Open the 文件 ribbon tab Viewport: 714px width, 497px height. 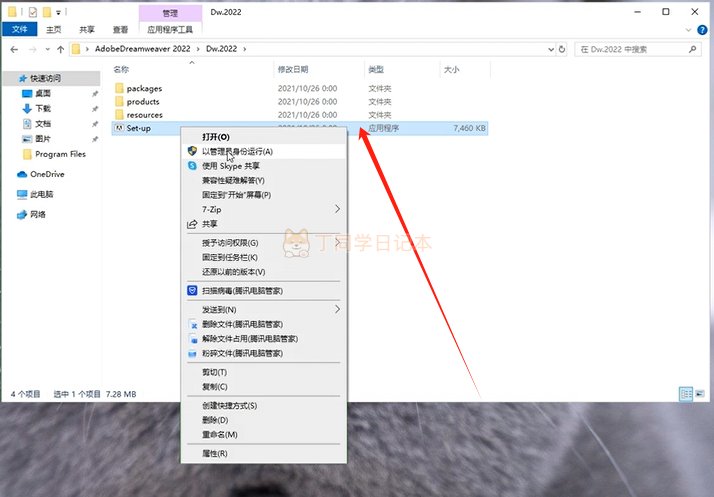(x=20, y=29)
